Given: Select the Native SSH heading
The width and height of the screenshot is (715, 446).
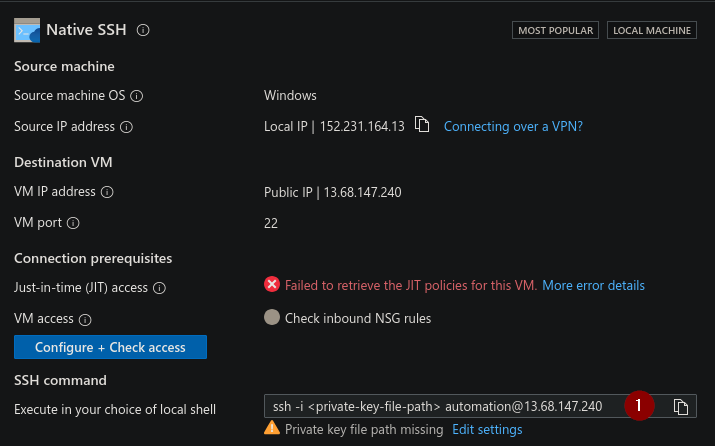Looking at the screenshot, I should tap(86, 30).
